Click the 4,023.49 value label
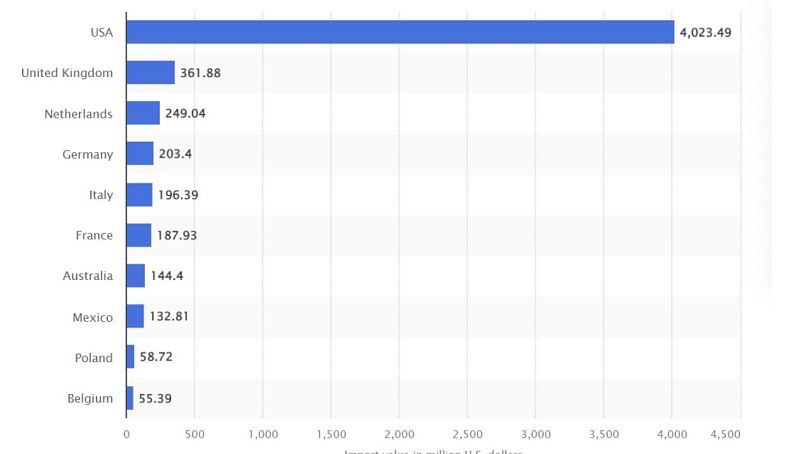Screen dimensions: 808x454 point(707,32)
